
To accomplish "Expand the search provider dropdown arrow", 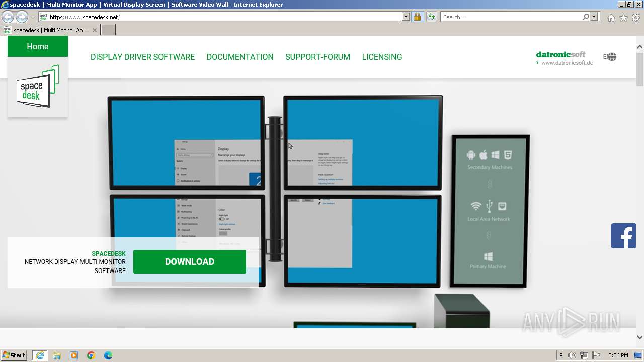I will point(594,17).
